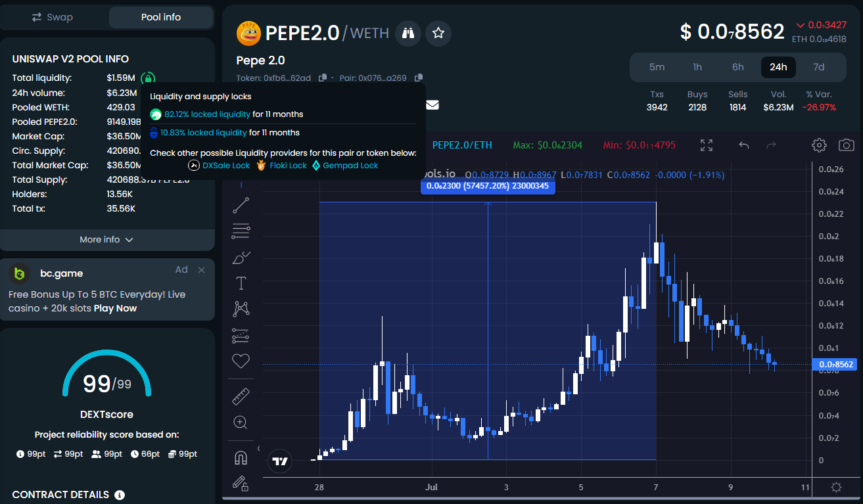Click the bc.game logo
Viewport: 863px width, 504px height.
(x=20, y=273)
